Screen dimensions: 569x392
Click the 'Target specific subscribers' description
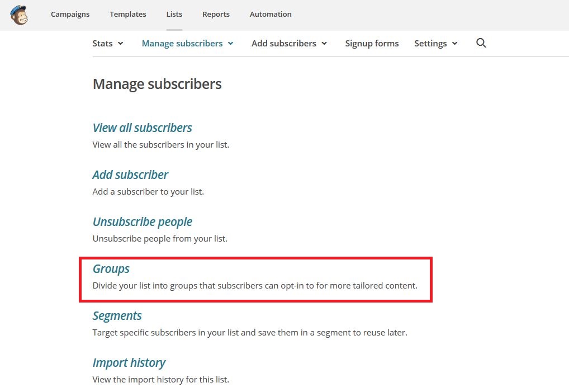tap(250, 333)
